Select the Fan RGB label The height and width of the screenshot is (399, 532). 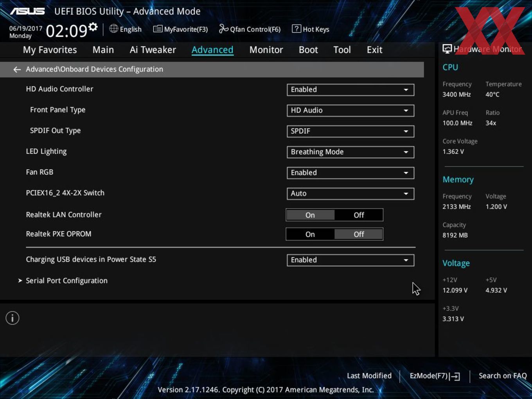pos(40,172)
